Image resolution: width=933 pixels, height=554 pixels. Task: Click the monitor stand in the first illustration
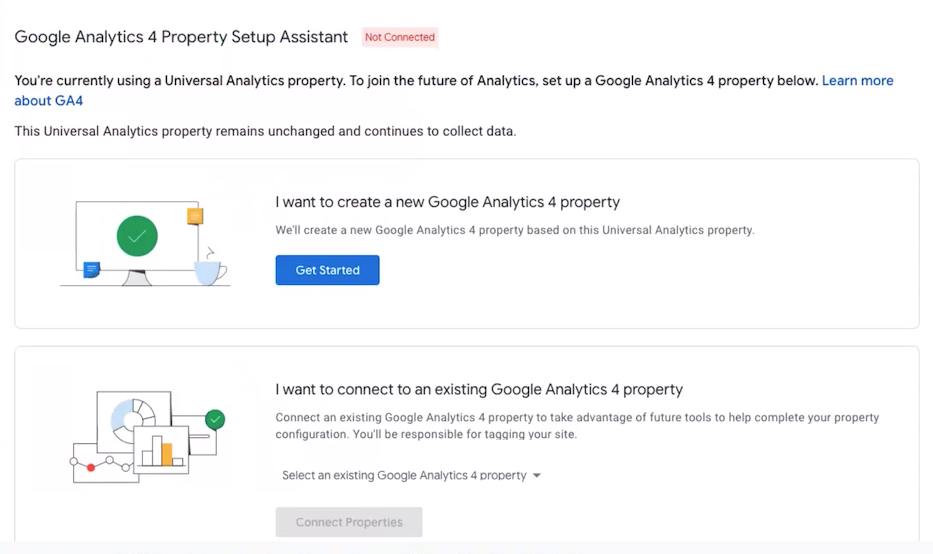[x=135, y=279]
